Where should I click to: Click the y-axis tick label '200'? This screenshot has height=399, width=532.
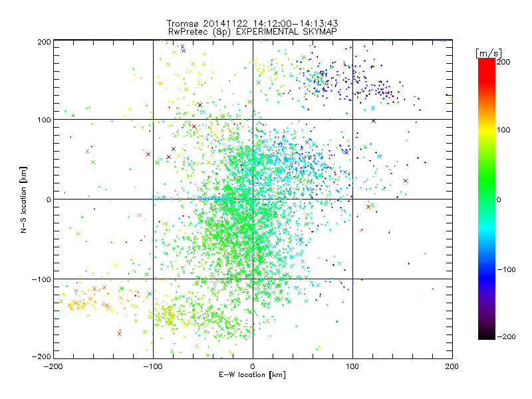[x=44, y=42]
